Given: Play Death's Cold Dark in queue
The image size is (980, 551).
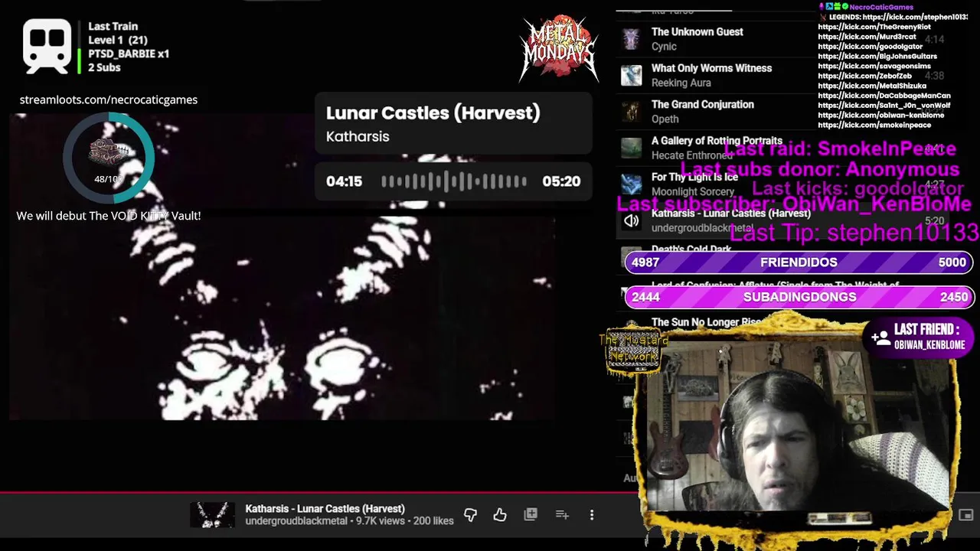Looking at the screenshot, I should (x=691, y=249).
